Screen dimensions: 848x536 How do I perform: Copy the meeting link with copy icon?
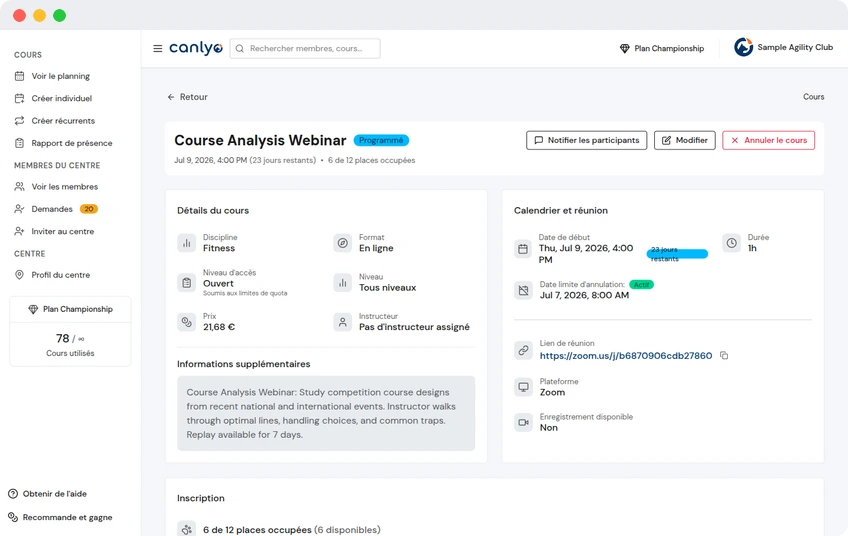(724, 355)
